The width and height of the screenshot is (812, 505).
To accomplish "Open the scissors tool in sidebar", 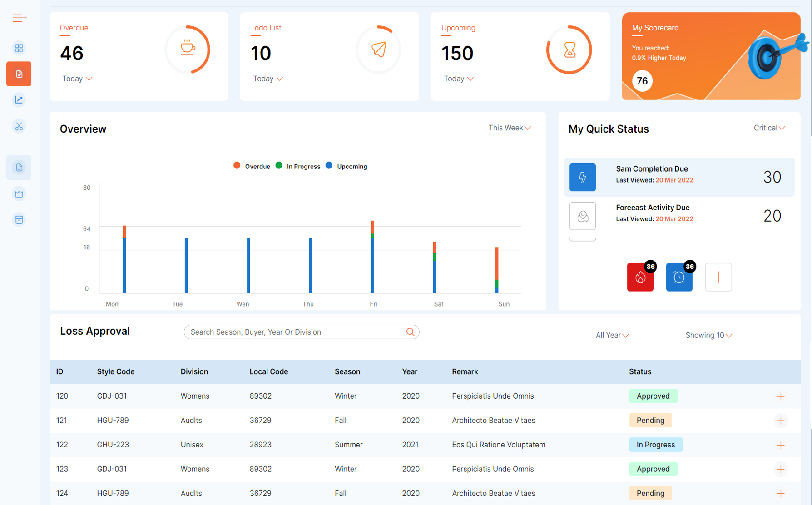I will (19, 126).
